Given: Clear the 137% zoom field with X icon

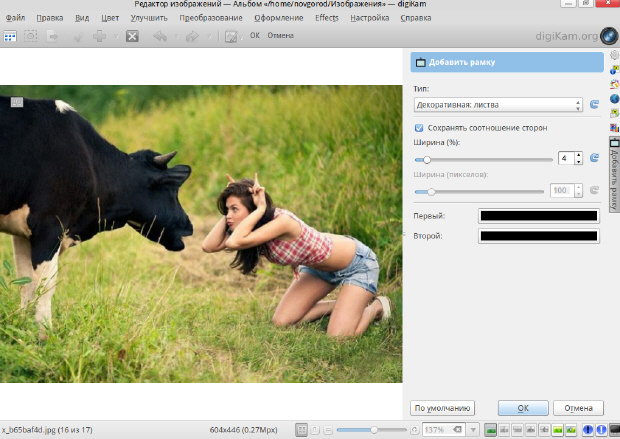Looking at the screenshot, I should tap(457, 430).
